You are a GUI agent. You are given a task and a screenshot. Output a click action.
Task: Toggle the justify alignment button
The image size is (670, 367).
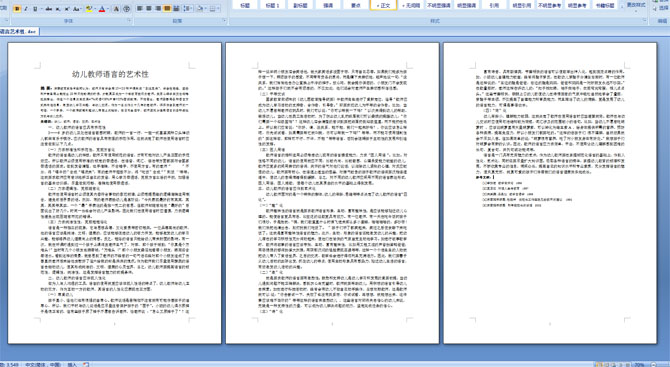click(167, 9)
